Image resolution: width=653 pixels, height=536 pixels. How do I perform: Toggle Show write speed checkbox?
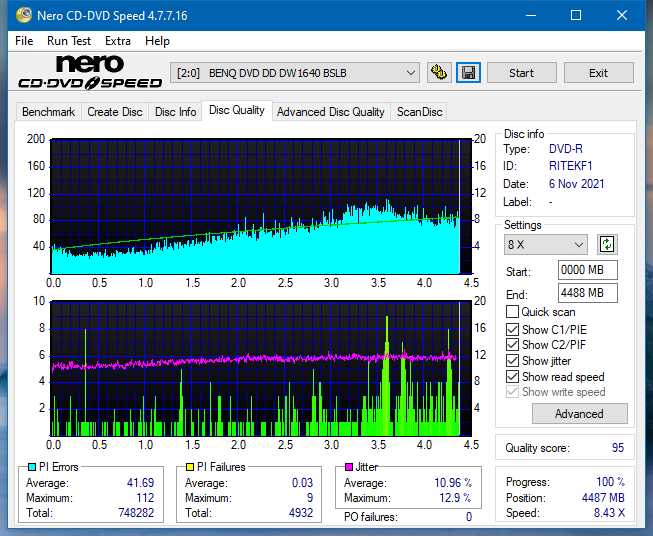click(x=512, y=392)
